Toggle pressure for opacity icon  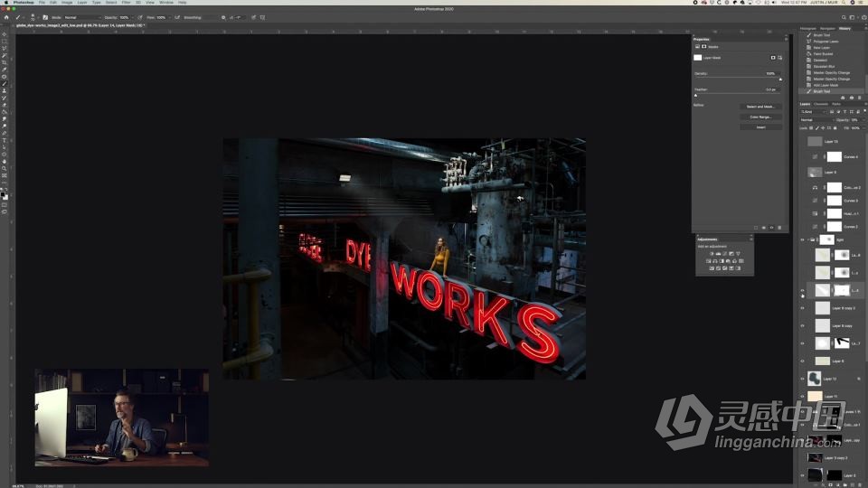coord(139,17)
